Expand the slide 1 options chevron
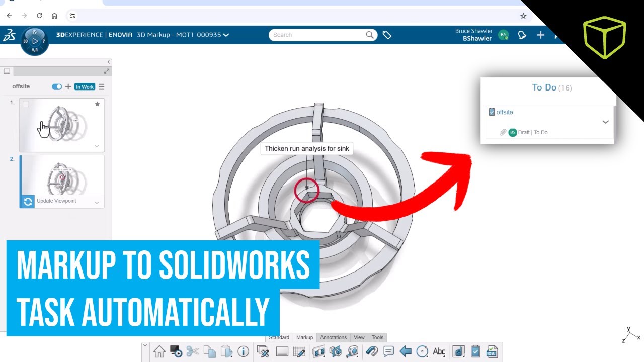Viewport: 644px width, 362px height. click(x=97, y=146)
